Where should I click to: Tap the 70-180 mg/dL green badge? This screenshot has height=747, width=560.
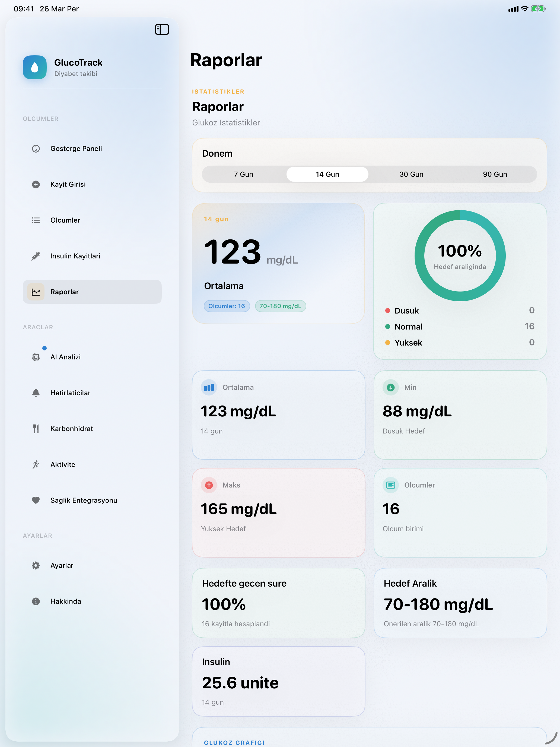click(280, 306)
